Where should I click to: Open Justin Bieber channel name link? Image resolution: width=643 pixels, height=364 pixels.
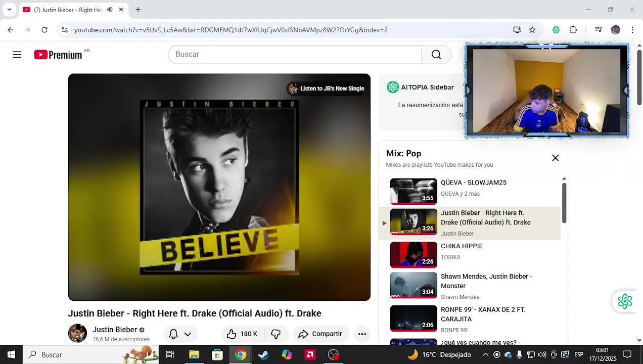[115, 330]
